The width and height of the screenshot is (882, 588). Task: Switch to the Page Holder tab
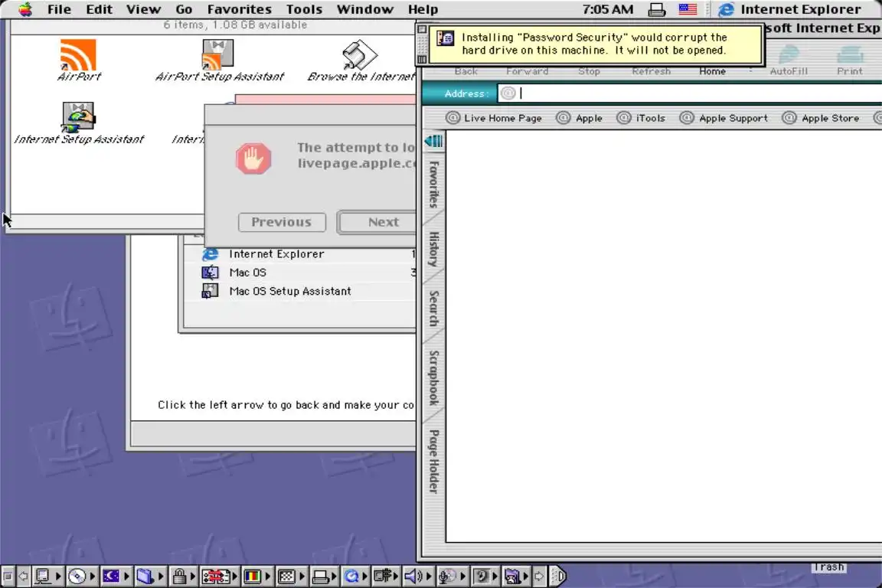tap(433, 462)
